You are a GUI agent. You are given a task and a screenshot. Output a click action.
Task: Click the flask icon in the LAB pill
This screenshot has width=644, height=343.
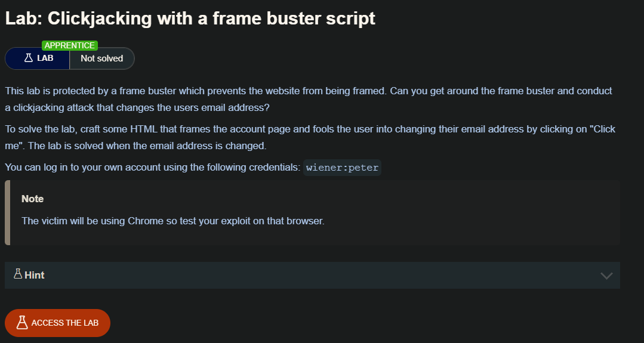28,58
